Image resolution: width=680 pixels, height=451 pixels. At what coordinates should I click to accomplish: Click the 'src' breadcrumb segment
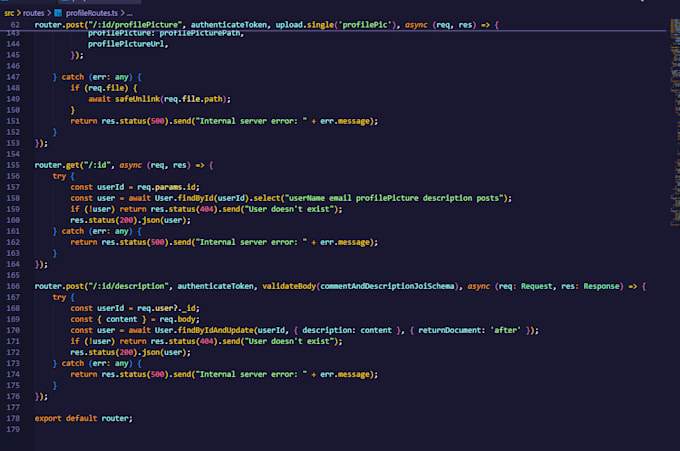tap(9, 13)
